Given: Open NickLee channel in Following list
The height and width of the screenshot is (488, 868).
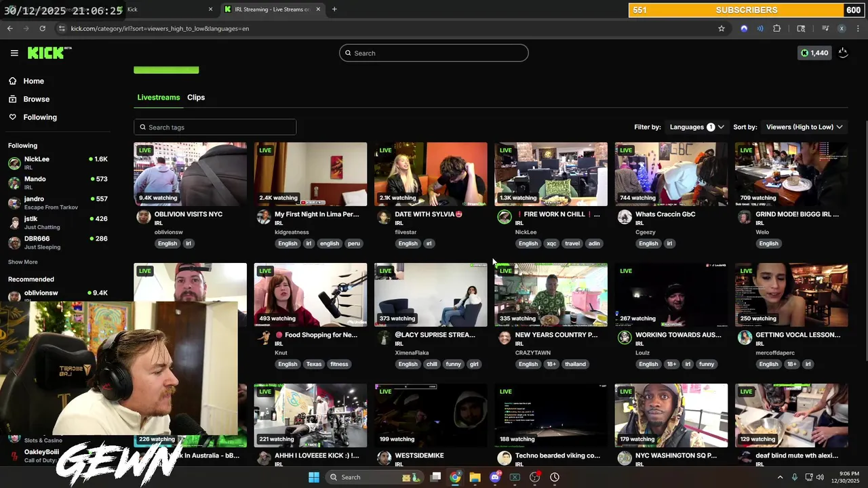Looking at the screenshot, I should pyautogui.click(x=58, y=163).
